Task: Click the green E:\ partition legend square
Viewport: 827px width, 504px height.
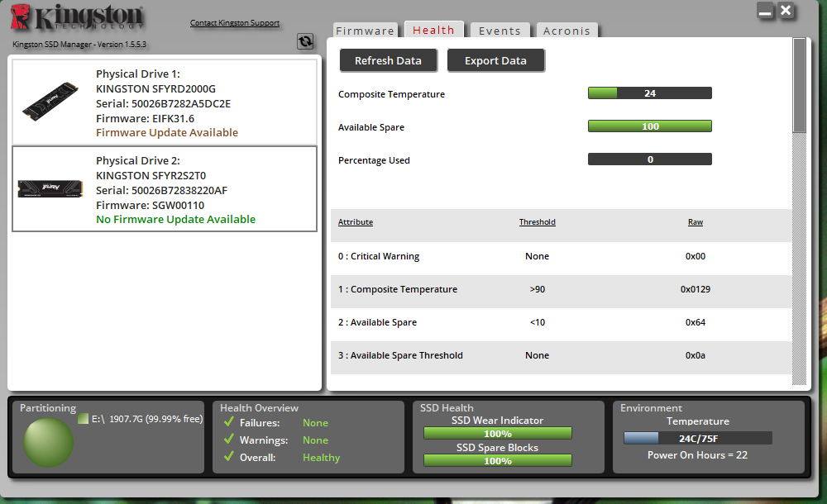Action: (83, 419)
